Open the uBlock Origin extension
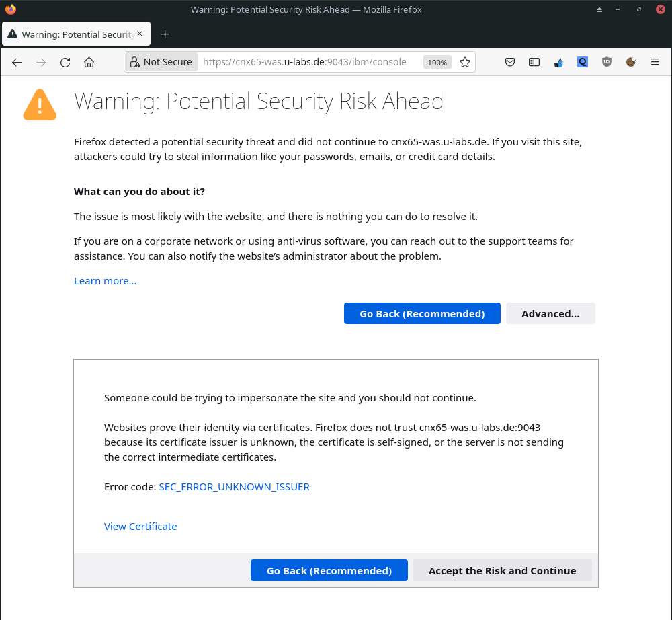This screenshot has width=672, height=620. [607, 62]
